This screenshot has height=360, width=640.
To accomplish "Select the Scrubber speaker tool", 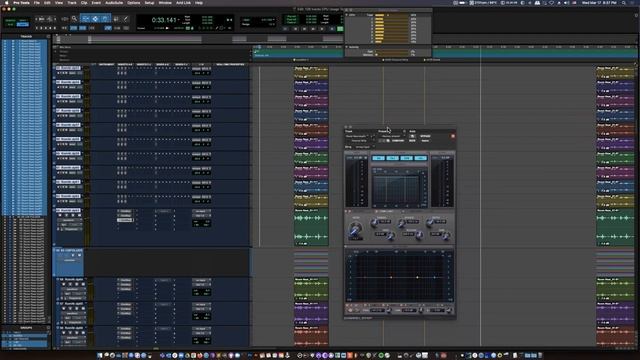I will tap(116, 19).
